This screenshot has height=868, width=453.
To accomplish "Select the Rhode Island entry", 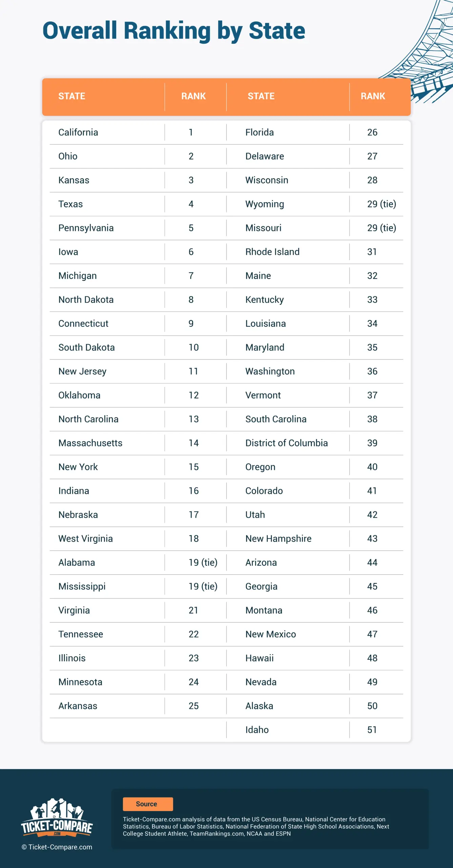I will tap(272, 252).
